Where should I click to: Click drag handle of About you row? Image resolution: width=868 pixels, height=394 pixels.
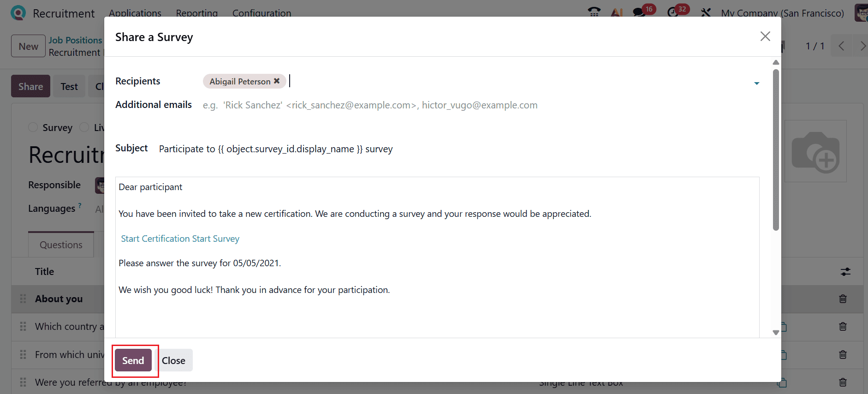coord(23,299)
